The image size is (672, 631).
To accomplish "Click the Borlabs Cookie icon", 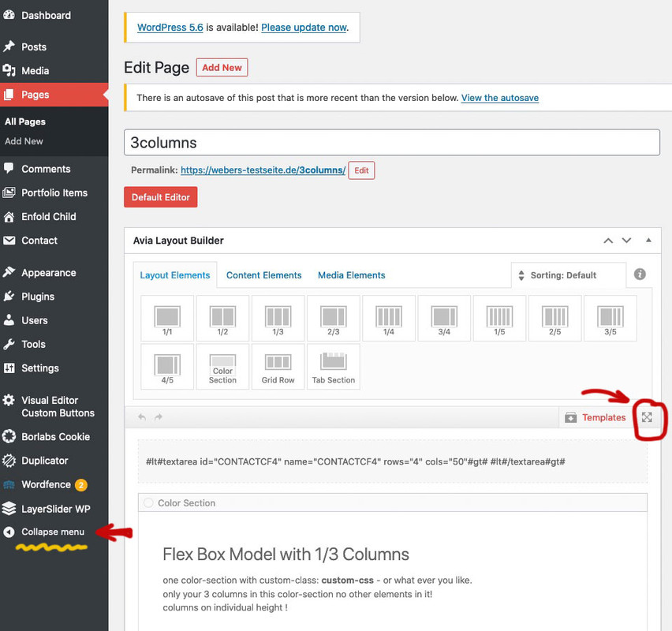I will (9, 436).
